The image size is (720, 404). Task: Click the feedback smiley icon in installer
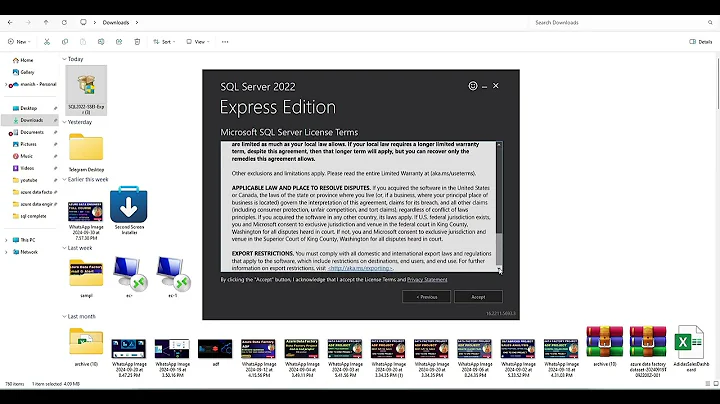[x=472, y=86]
